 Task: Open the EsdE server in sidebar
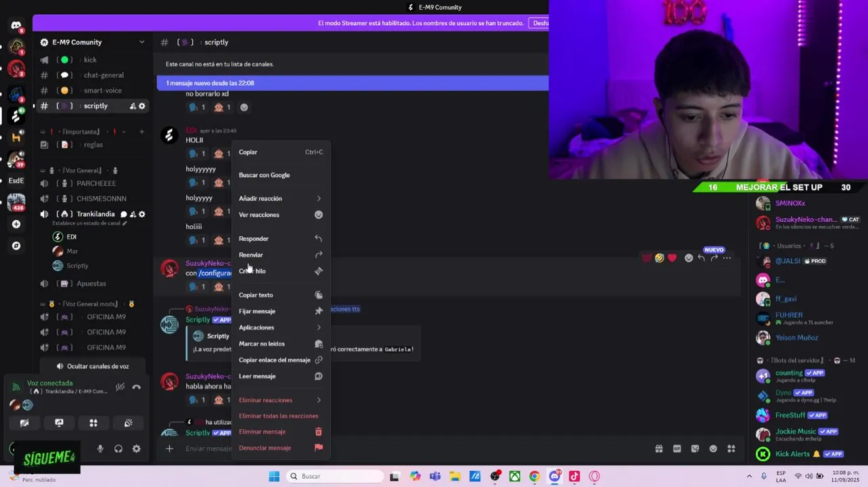(16, 181)
